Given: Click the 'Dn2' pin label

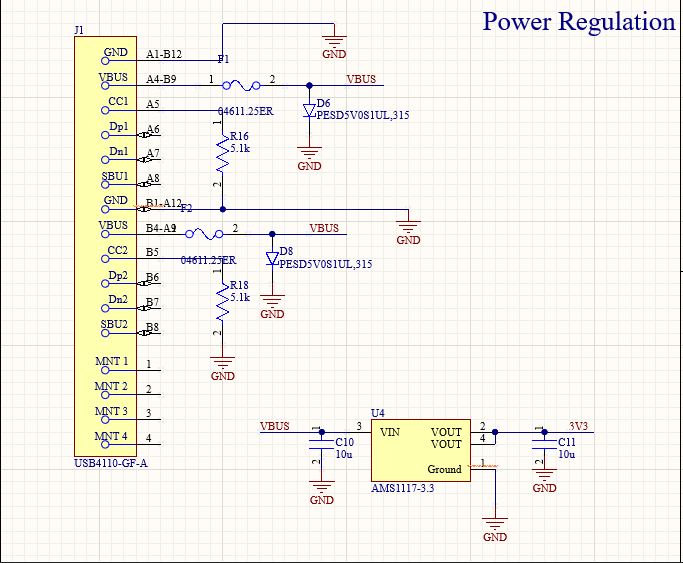Looking at the screenshot, I should 118,300.
